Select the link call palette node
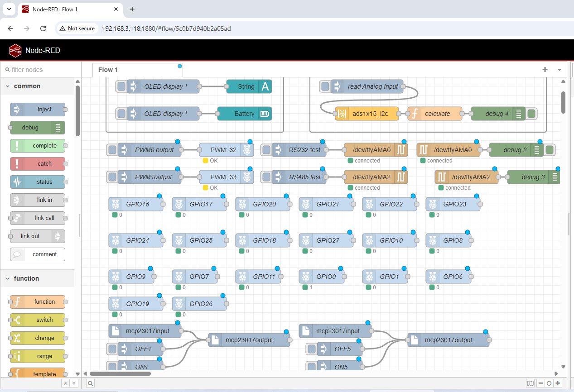The image size is (574, 392). [x=38, y=218]
